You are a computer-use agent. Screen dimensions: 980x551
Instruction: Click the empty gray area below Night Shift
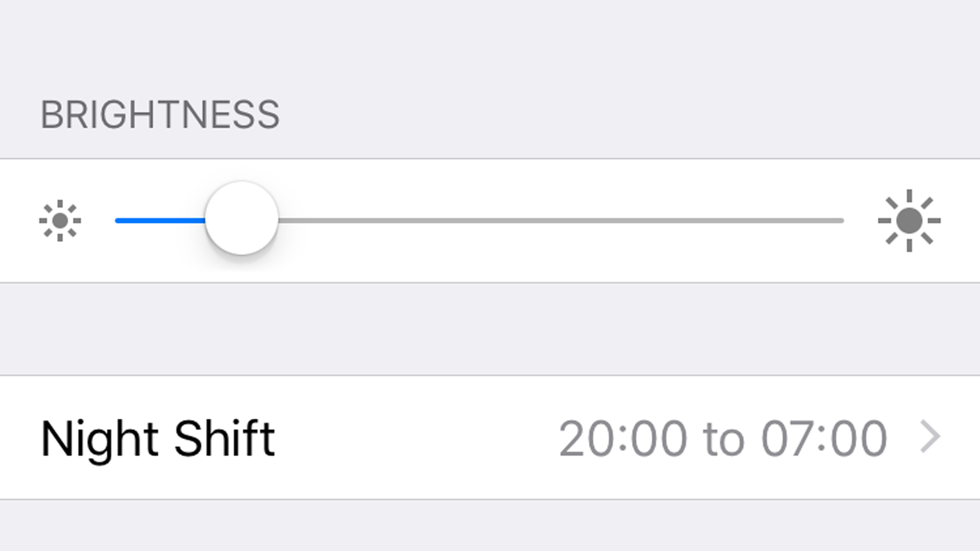(x=490, y=527)
